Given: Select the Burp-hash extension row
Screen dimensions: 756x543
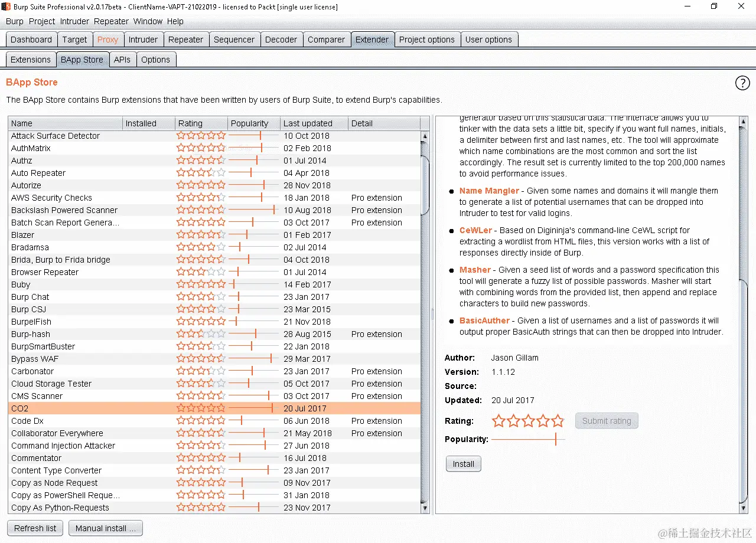Looking at the screenshot, I should [214, 334].
